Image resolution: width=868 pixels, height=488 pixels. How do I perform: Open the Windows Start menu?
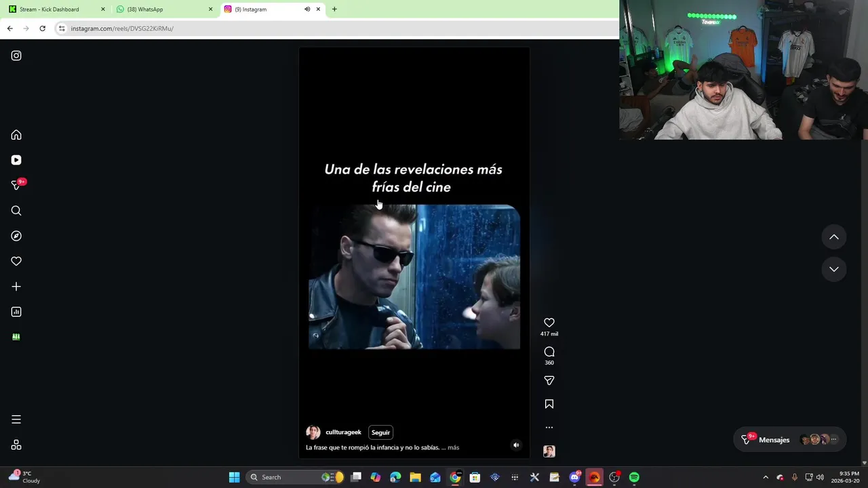click(234, 477)
